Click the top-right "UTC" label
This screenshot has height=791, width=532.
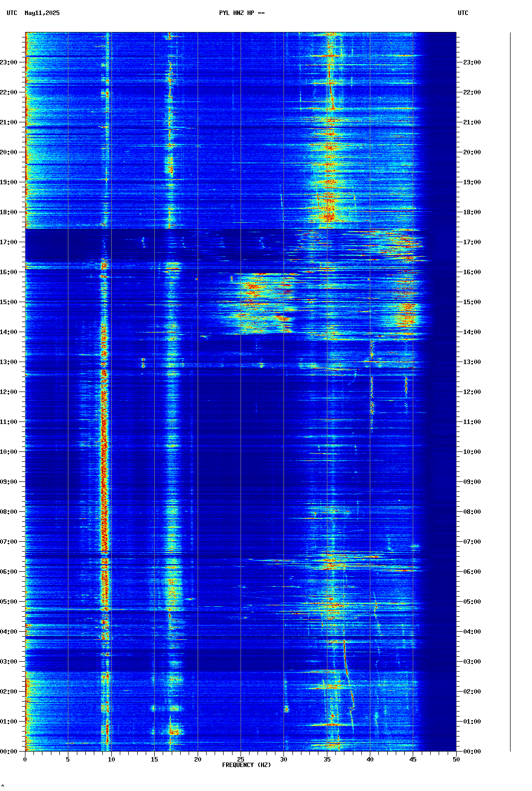click(463, 13)
